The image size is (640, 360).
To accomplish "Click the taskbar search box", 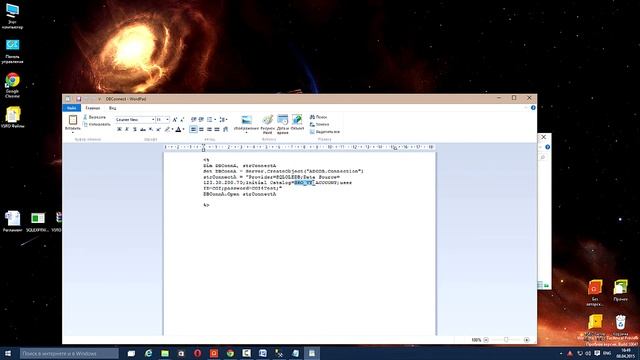I will (x=69, y=353).
